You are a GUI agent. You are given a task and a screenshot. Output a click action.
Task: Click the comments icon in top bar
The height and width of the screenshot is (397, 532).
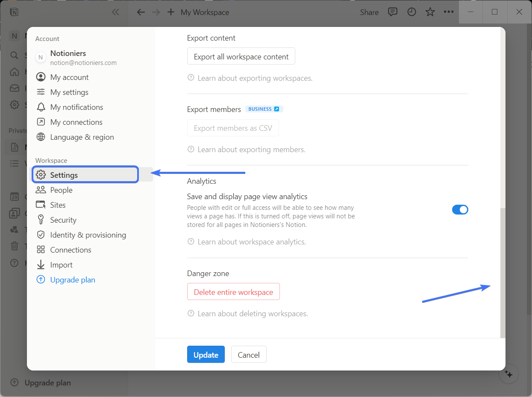click(x=392, y=12)
